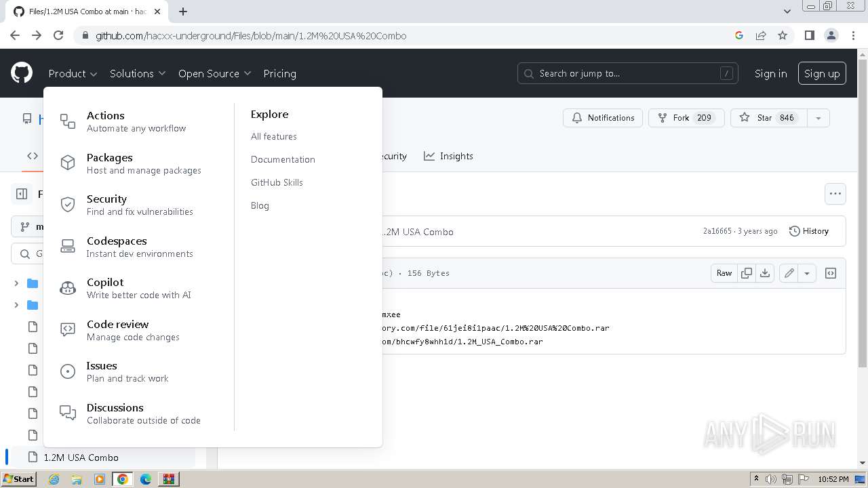Click Sign in
Screen dimensions: 868x488
771,73
